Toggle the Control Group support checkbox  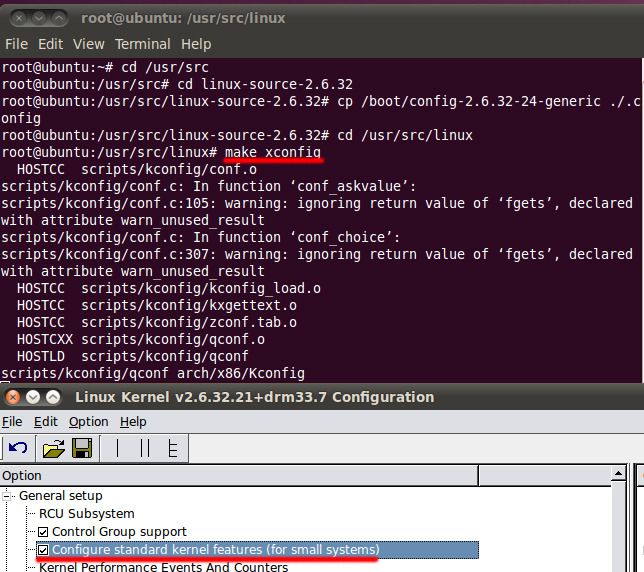(x=43, y=532)
